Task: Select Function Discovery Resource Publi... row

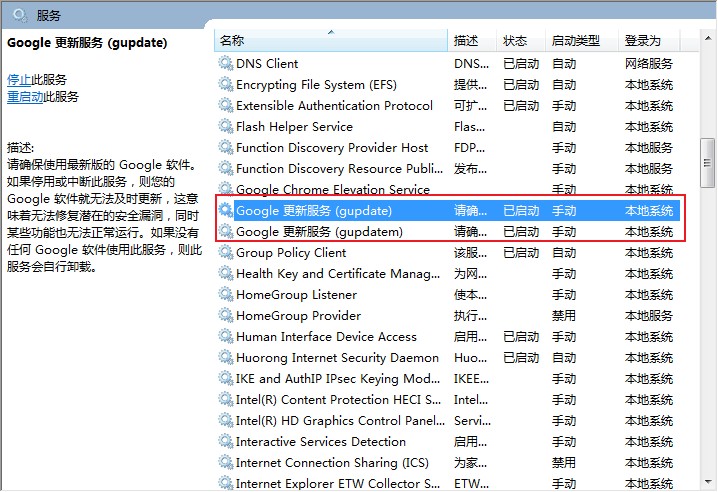Action: 449,169
